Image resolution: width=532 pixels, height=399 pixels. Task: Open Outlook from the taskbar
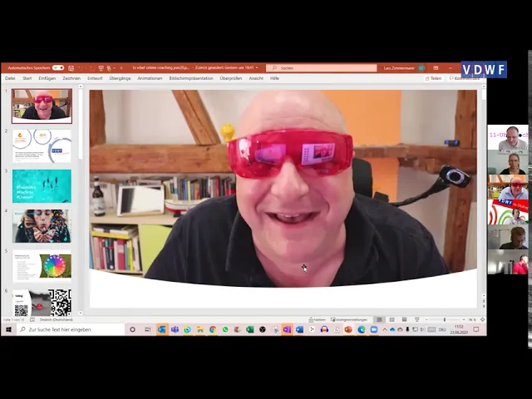click(x=162, y=329)
